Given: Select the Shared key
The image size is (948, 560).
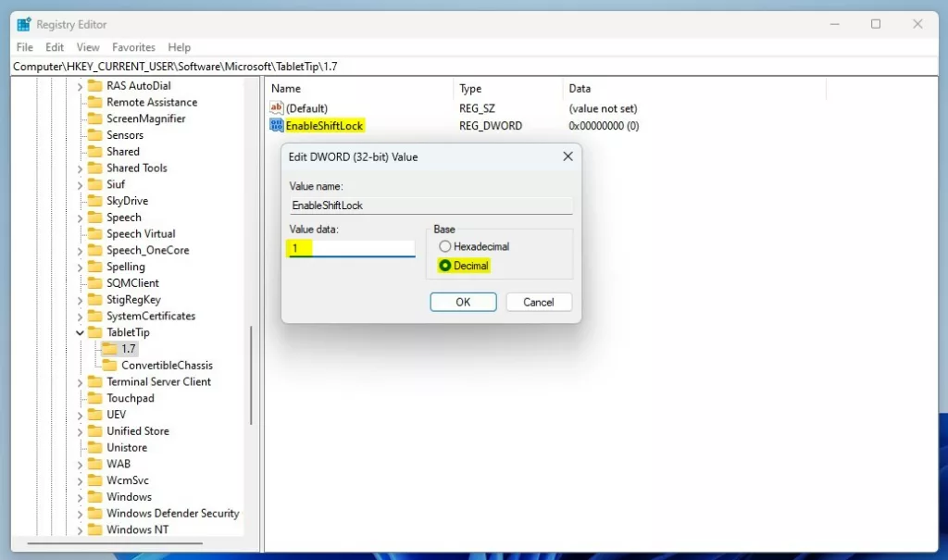Looking at the screenshot, I should [x=123, y=151].
